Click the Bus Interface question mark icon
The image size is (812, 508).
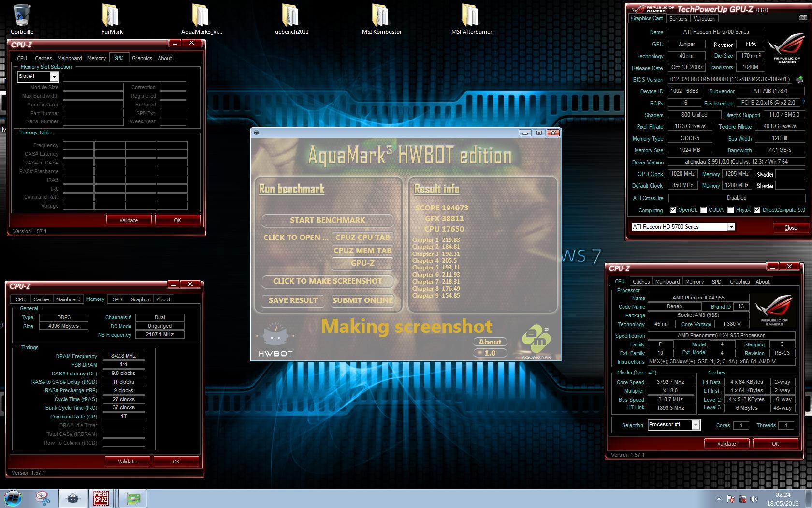click(x=804, y=103)
